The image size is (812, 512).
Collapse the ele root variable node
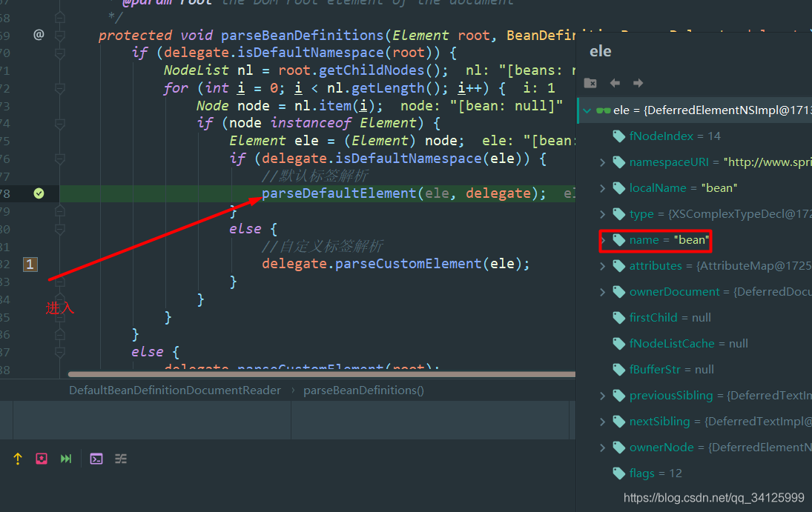pos(587,110)
